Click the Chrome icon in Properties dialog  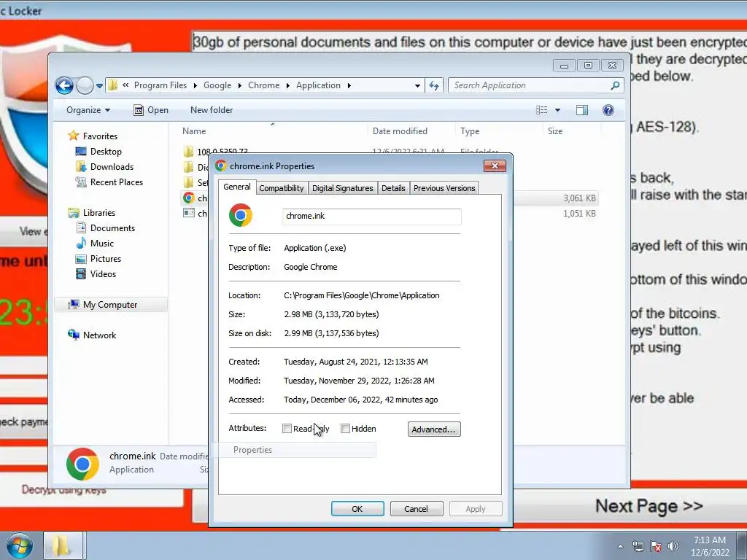coord(241,215)
